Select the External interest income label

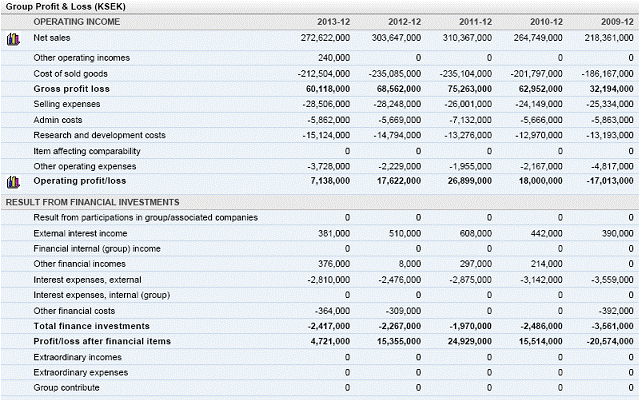[82, 233]
